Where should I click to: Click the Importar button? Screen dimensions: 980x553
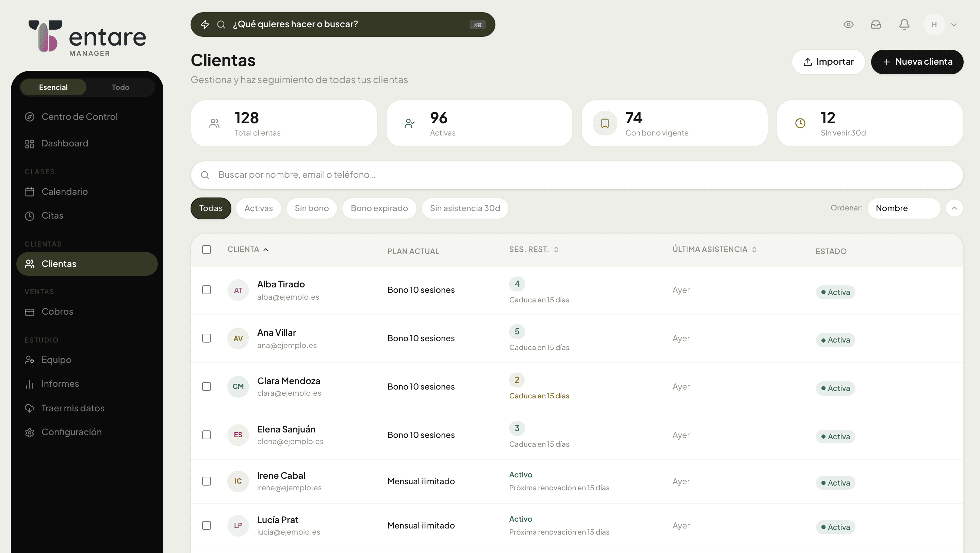(828, 62)
